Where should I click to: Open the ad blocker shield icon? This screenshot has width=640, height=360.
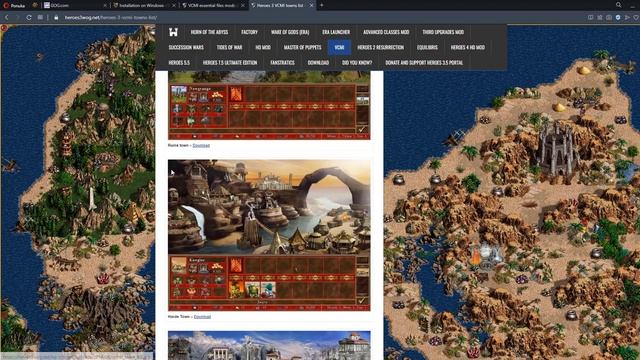(618, 18)
